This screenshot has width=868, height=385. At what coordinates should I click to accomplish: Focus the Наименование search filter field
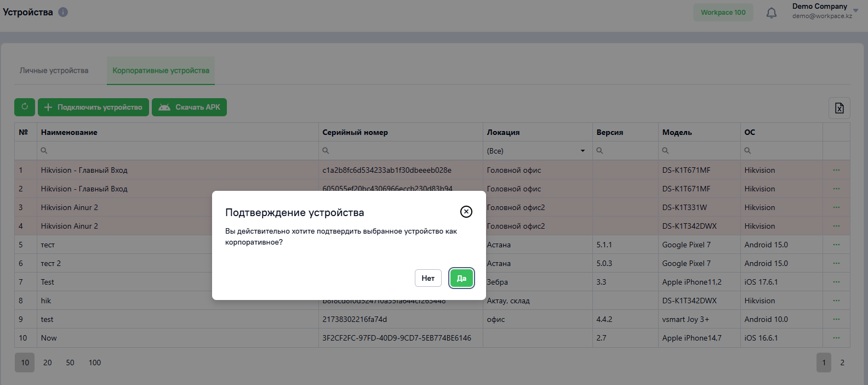(x=178, y=151)
